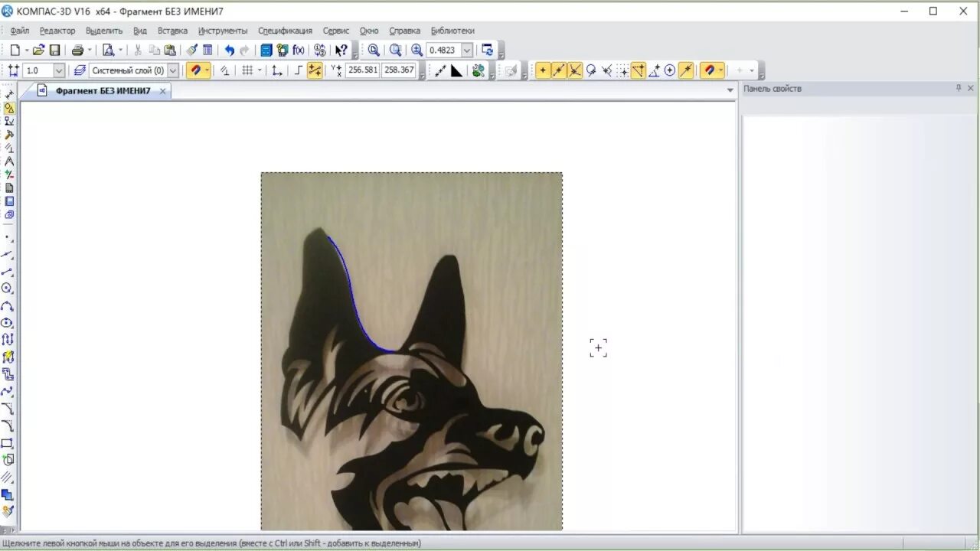Image resolution: width=980 pixels, height=551 pixels.
Task: Open the Выделить menu
Action: click(x=104, y=31)
